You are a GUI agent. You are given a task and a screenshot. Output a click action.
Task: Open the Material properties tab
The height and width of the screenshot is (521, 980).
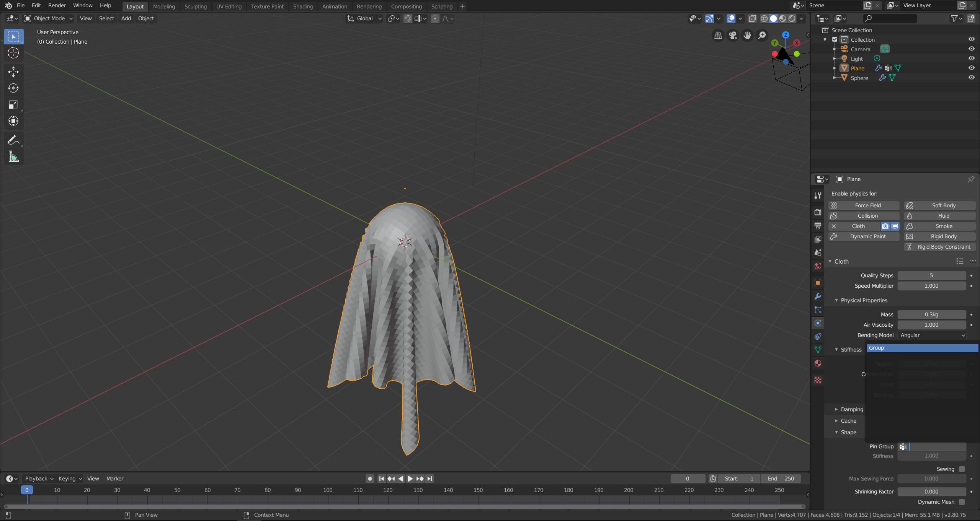click(x=818, y=363)
